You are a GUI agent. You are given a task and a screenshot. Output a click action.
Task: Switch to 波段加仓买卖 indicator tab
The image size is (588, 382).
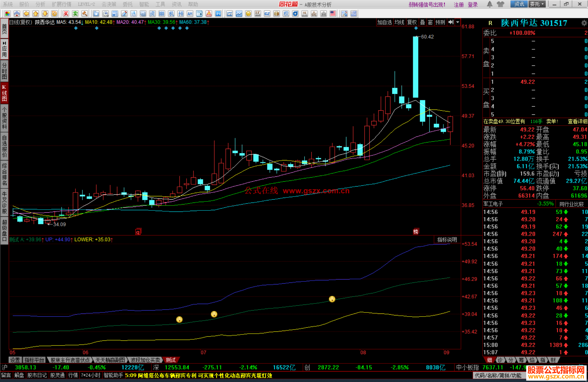point(145,360)
